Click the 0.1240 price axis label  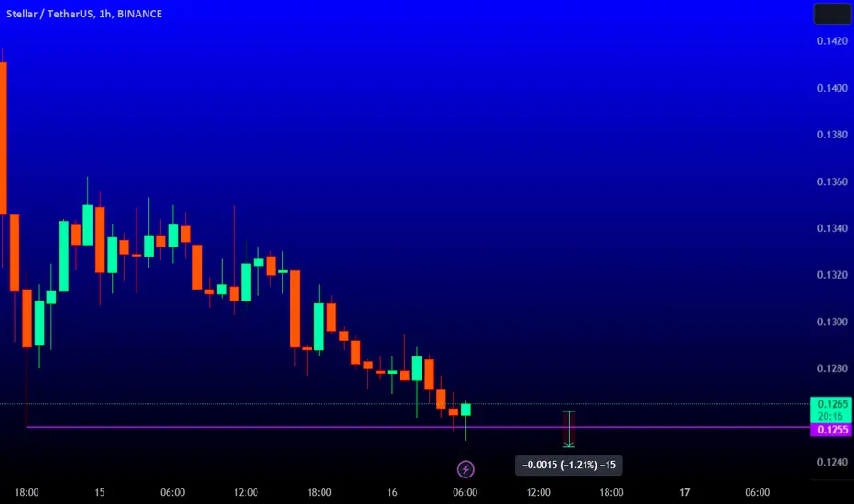point(832,462)
